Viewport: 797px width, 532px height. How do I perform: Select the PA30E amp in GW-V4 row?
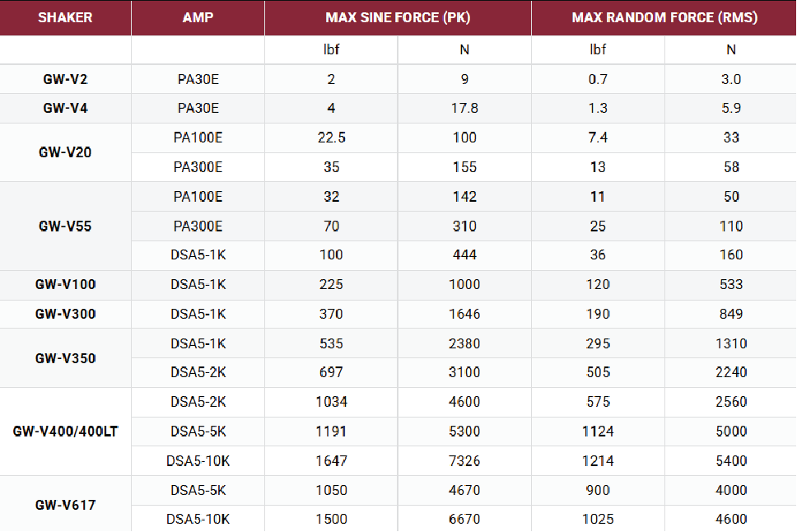point(198,108)
